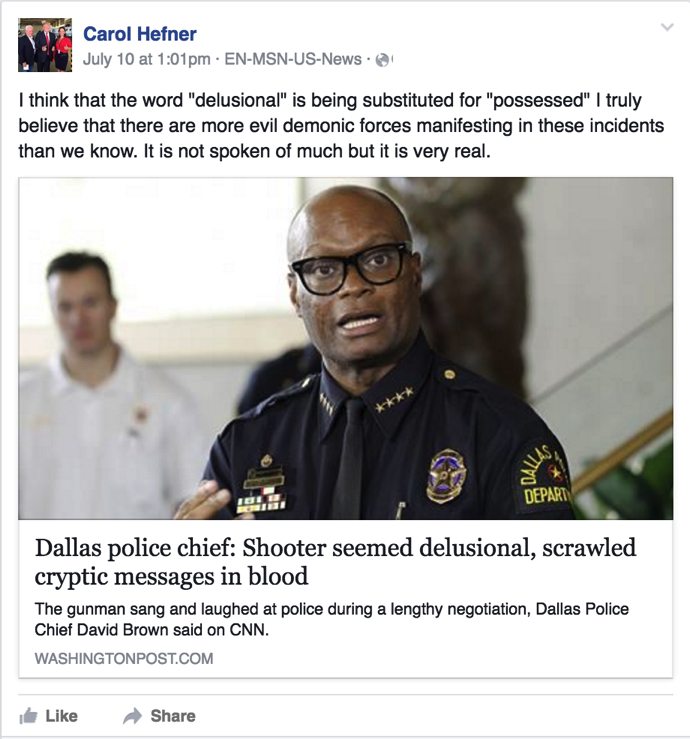
Task: Open the Dallas police chief headline
Action: tap(335, 562)
